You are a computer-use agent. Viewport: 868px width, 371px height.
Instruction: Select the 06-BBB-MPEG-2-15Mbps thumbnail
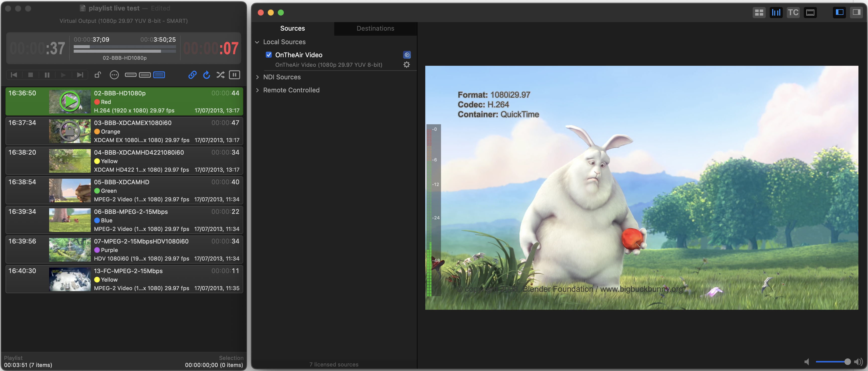point(70,220)
